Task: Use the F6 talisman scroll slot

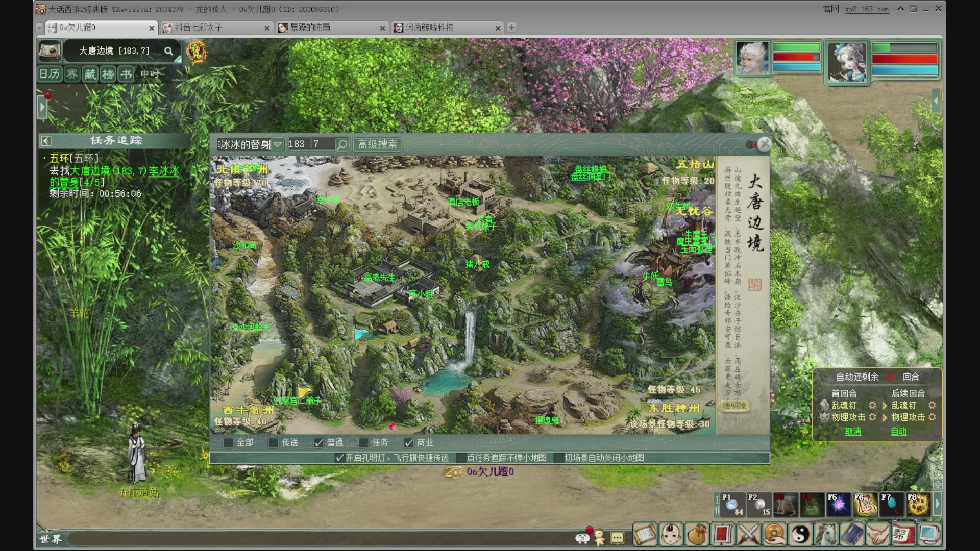Action: click(865, 505)
